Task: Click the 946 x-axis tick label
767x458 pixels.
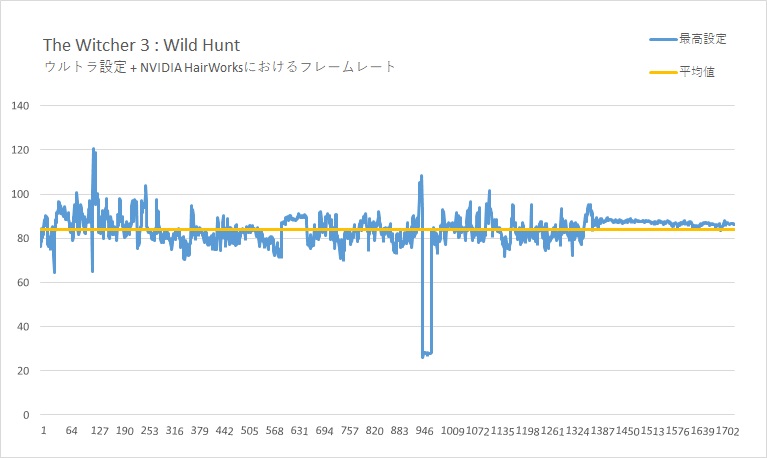Action: [x=424, y=431]
